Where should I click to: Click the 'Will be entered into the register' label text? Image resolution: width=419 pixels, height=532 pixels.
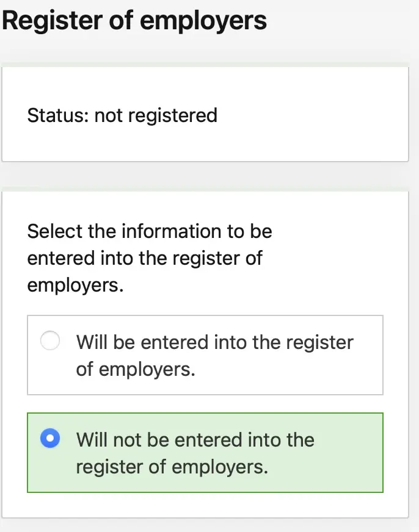pyautogui.click(x=214, y=355)
